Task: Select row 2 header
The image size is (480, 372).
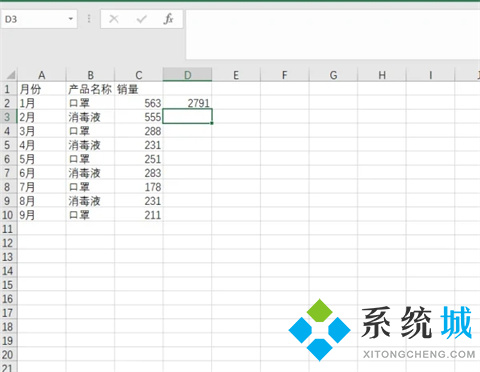Action: click(x=8, y=103)
